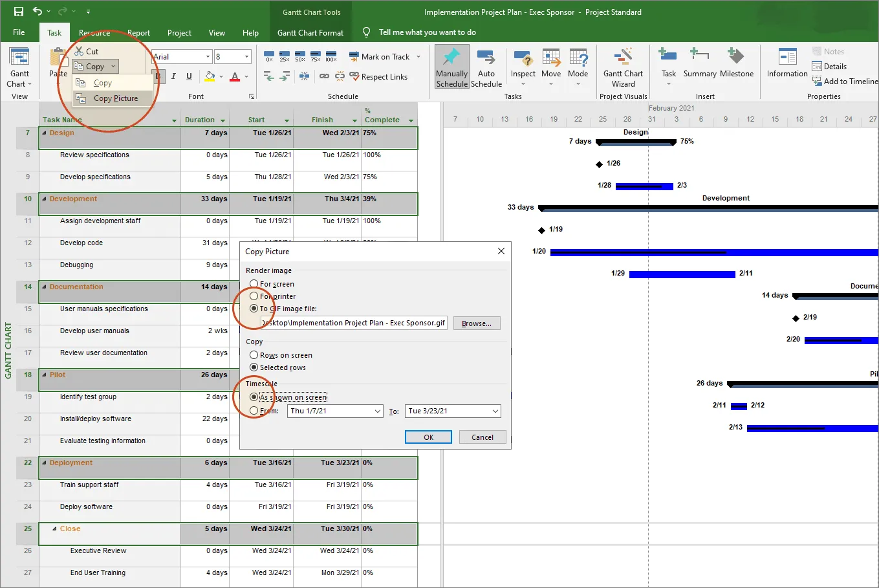Expand the timescale To date dropdown
Screen dimensions: 879x588
[495, 411]
